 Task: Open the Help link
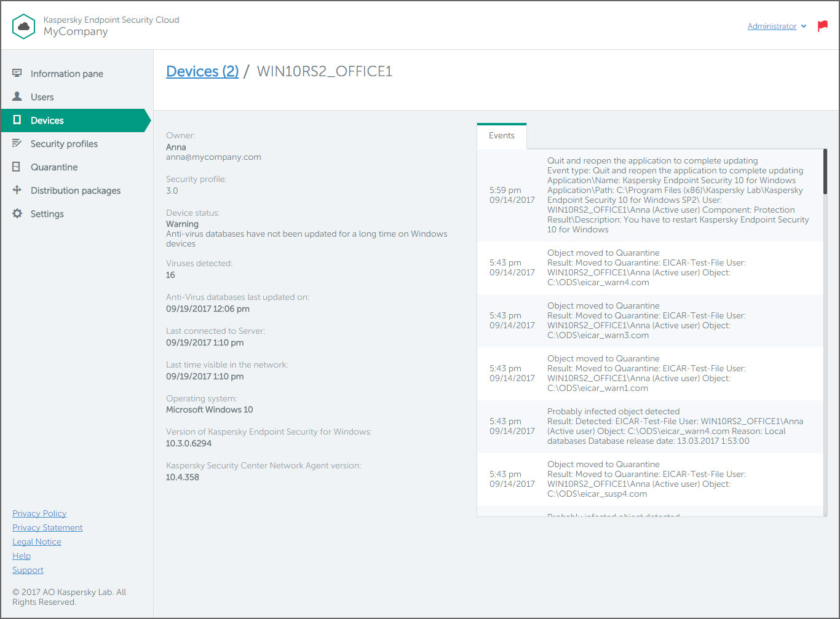[x=22, y=556]
